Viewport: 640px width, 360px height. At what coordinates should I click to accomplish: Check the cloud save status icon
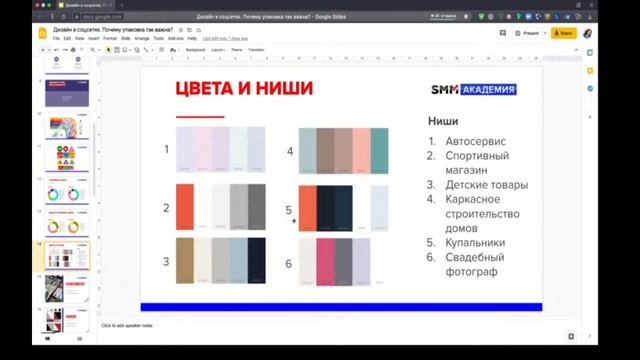pos(199,30)
